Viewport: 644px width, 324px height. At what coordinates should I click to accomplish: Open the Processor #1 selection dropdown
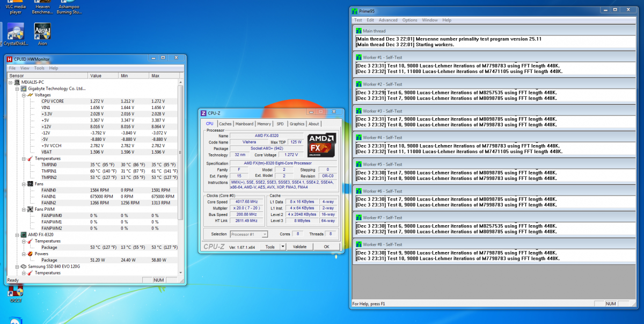coord(249,234)
